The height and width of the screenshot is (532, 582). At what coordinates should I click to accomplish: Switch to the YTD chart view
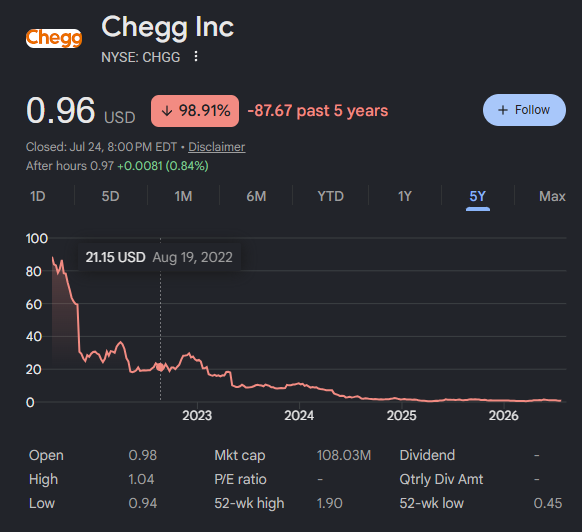point(330,196)
